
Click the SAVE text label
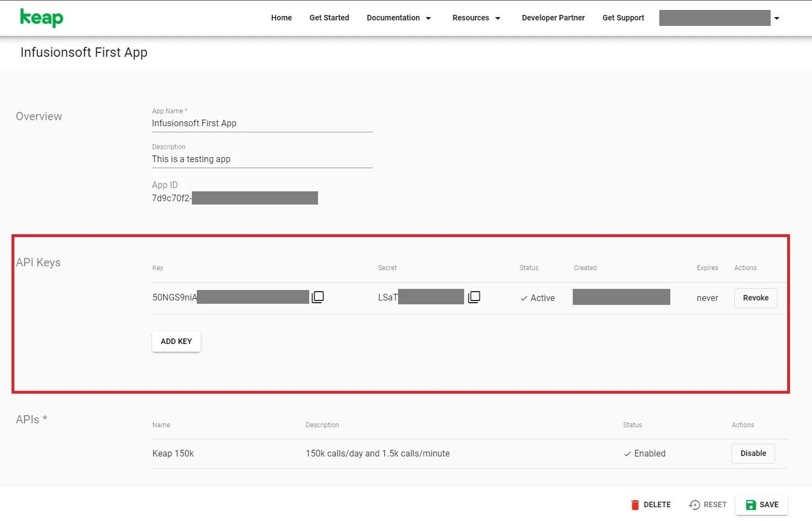pyautogui.click(x=769, y=504)
